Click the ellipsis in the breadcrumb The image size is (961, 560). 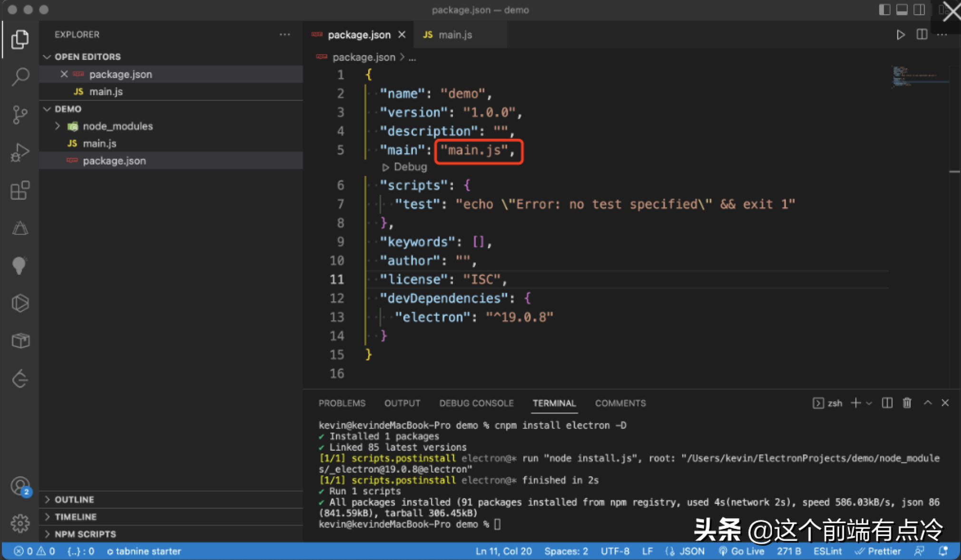pos(412,58)
